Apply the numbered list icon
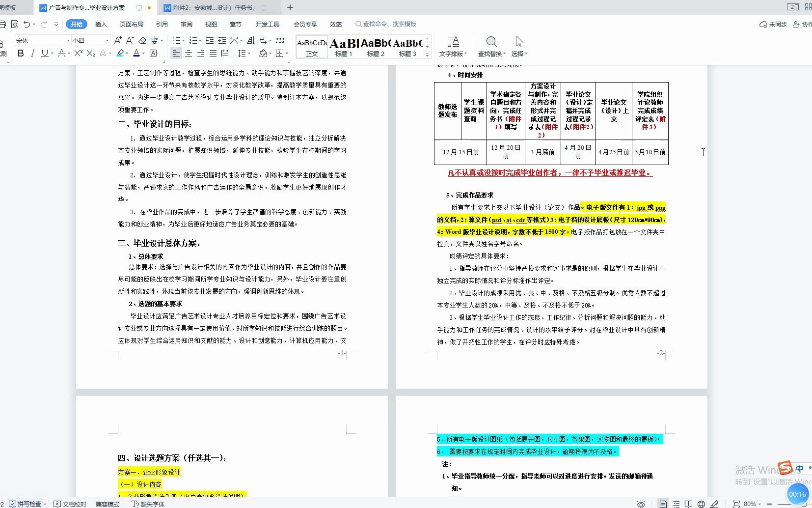This screenshot has height=508, width=812. pyautogui.click(x=193, y=40)
